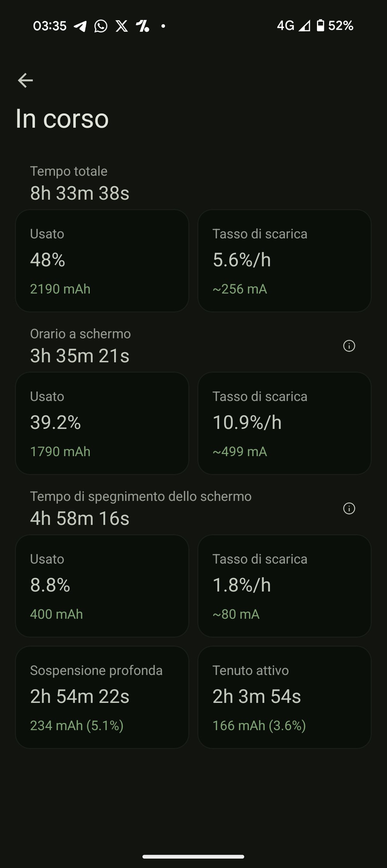387x868 pixels.
Task: Tap the X app notification icon
Action: click(x=122, y=26)
